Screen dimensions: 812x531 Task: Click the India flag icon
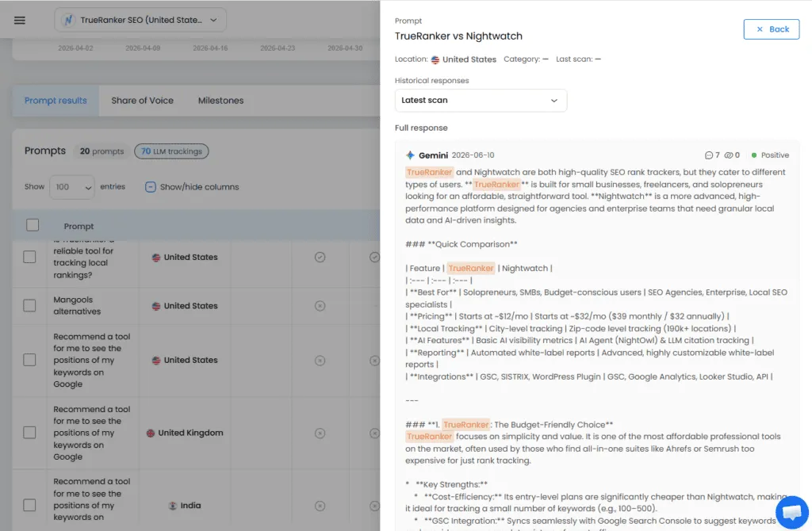point(172,506)
